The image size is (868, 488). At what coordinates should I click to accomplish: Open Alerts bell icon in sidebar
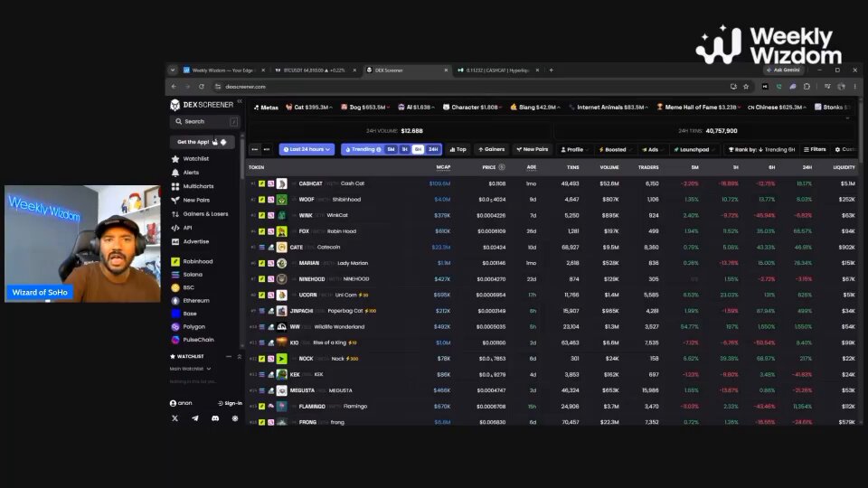[175, 173]
